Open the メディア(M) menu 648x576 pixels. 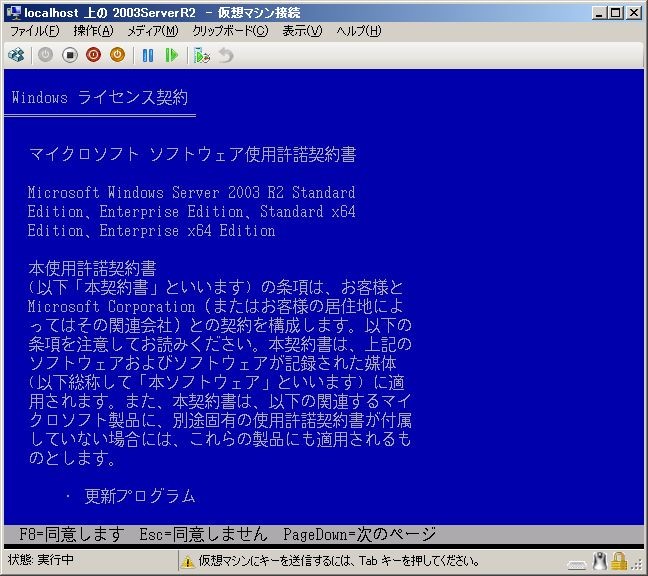pyautogui.click(x=152, y=31)
